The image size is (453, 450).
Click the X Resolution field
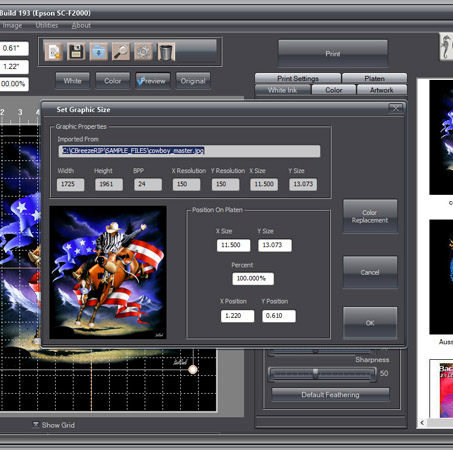click(x=186, y=184)
